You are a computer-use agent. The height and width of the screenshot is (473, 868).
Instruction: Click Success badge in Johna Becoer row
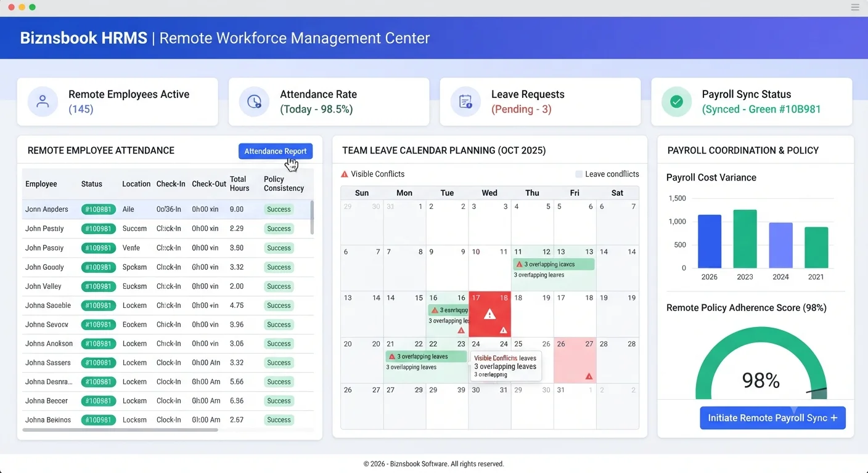coord(279,401)
